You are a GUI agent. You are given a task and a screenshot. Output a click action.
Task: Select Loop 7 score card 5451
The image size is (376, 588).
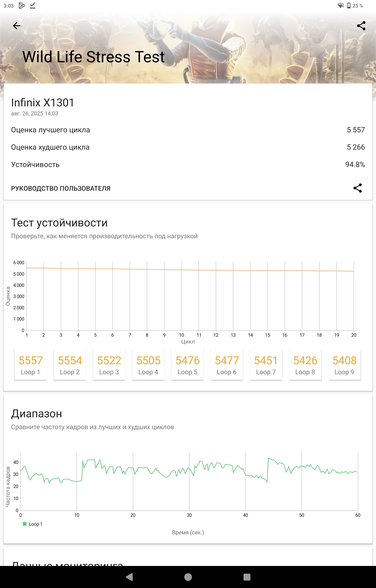[x=266, y=364]
